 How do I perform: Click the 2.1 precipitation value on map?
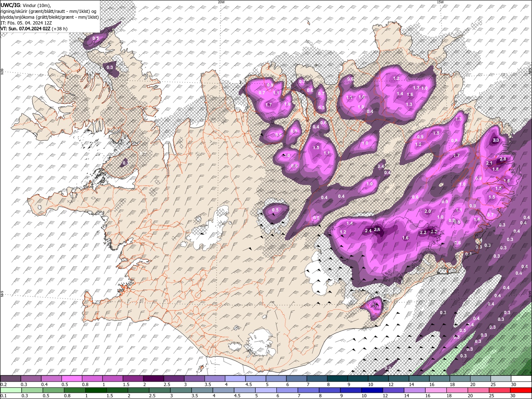(x=489, y=163)
